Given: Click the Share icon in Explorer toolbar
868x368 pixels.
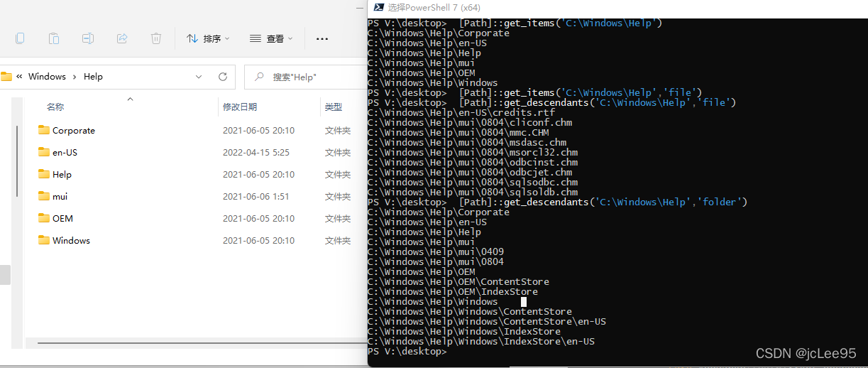Looking at the screenshot, I should coord(122,38).
